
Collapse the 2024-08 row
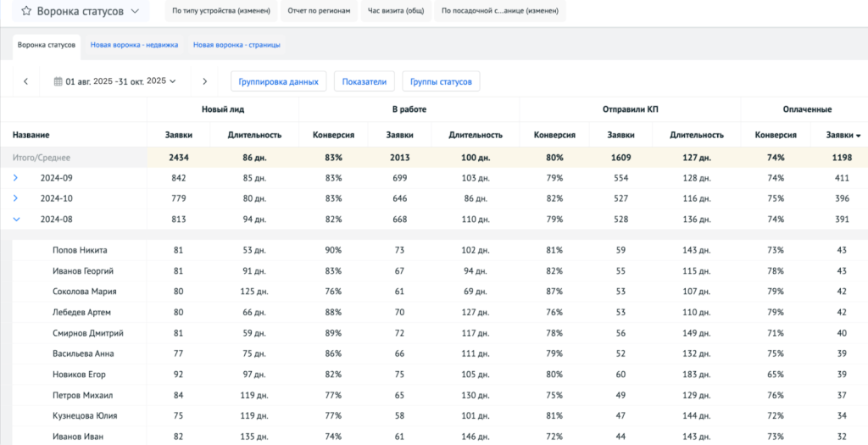[15, 220]
